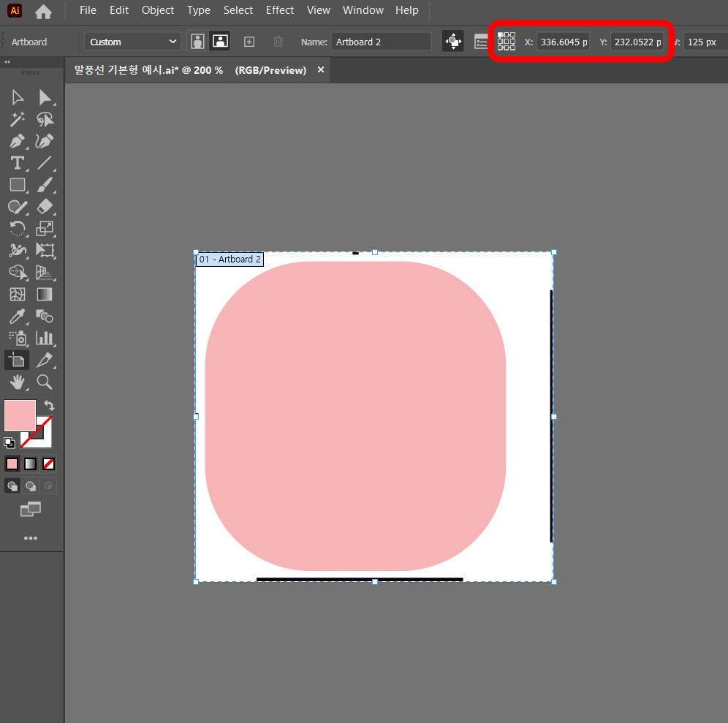Select the Perspective Grid tool
This screenshot has height=723, width=728.
[45, 272]
